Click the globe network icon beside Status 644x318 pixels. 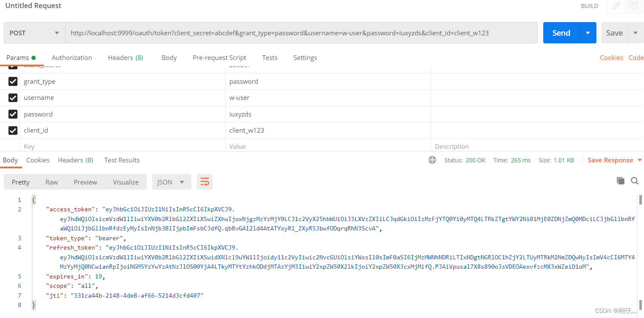432,160
